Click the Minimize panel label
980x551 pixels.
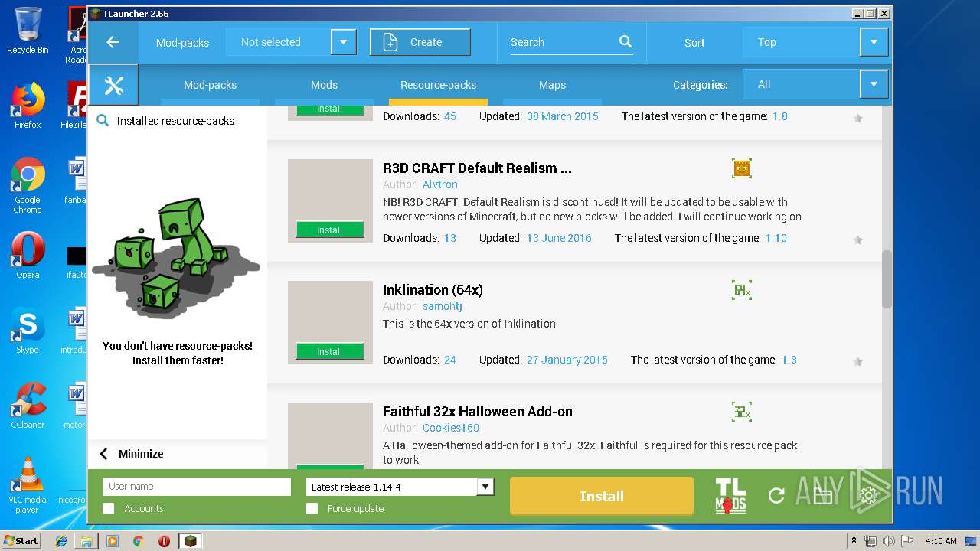(141, 454)
